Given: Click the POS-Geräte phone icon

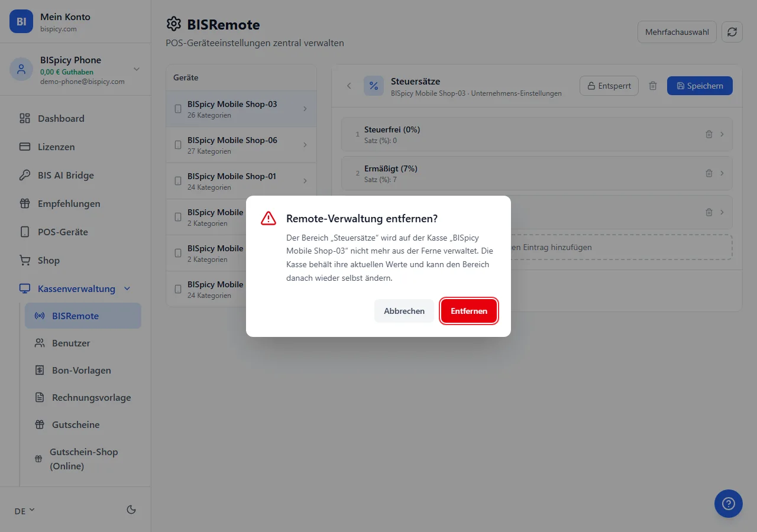Looking at the screenshot, I should 25,232.
